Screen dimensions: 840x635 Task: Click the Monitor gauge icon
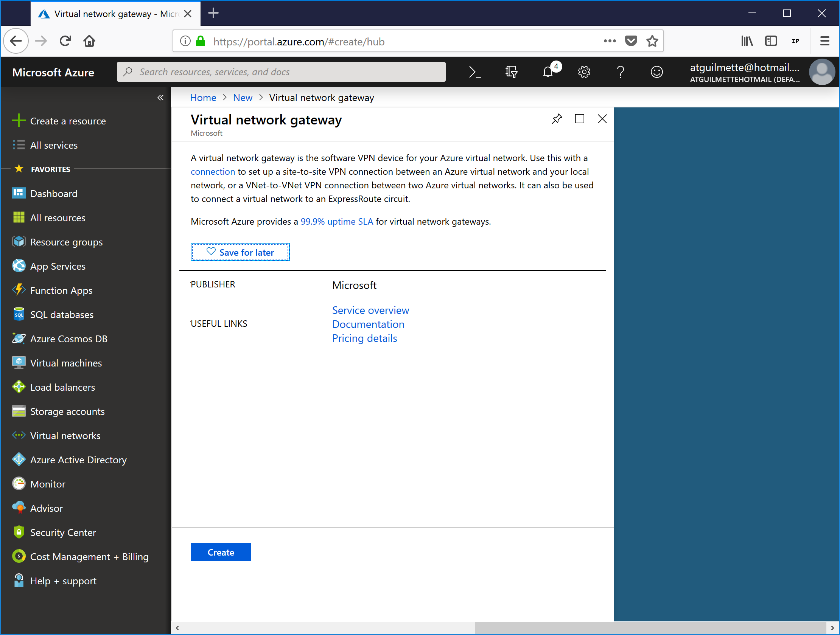[19, 484]
